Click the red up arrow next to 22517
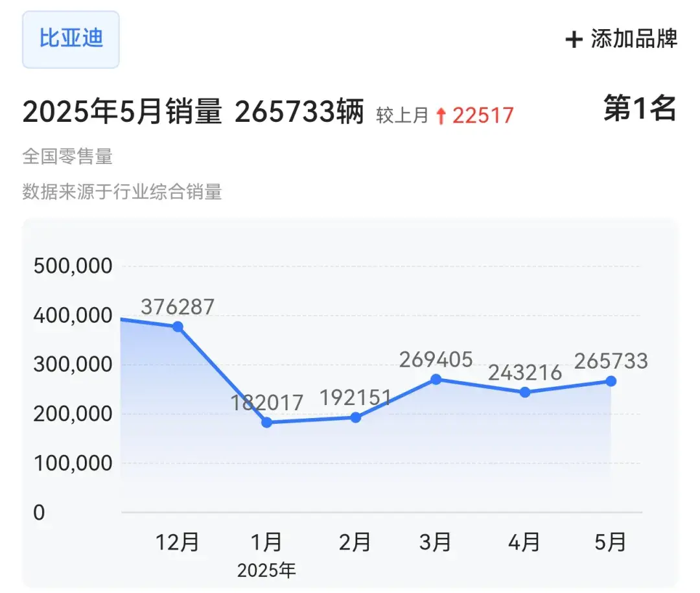This screenshot has width=700, height=593. [x=441, y=116]
